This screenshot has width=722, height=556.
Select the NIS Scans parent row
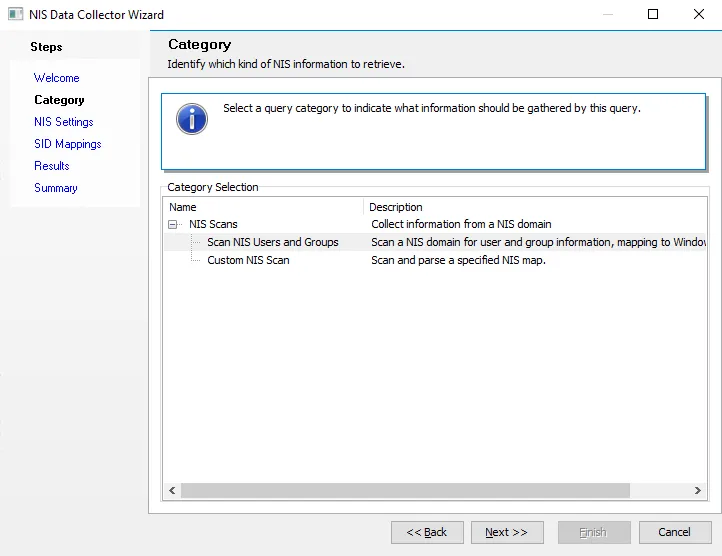click(435, 224)
